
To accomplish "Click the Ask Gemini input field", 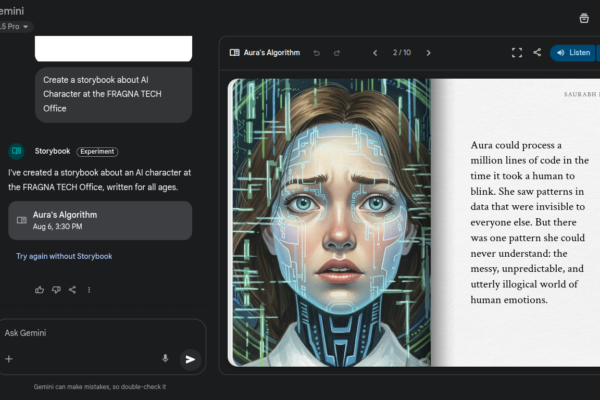I will pos(90,332).
